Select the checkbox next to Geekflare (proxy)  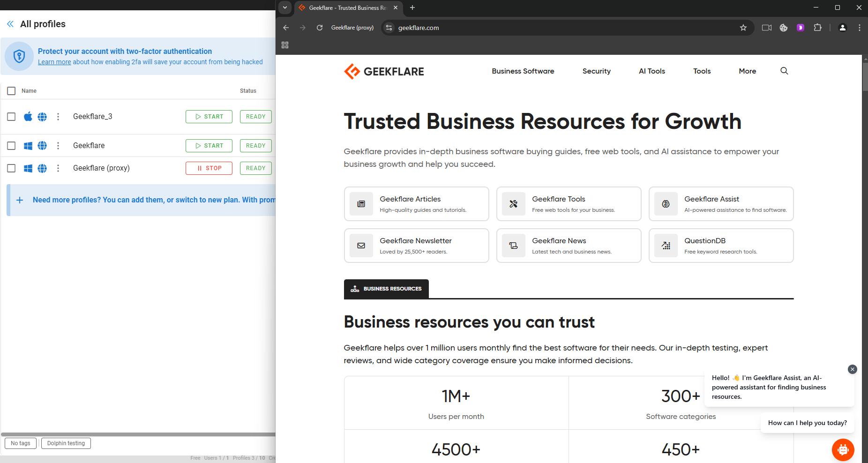pyautogui.click(x=11, y=168)
